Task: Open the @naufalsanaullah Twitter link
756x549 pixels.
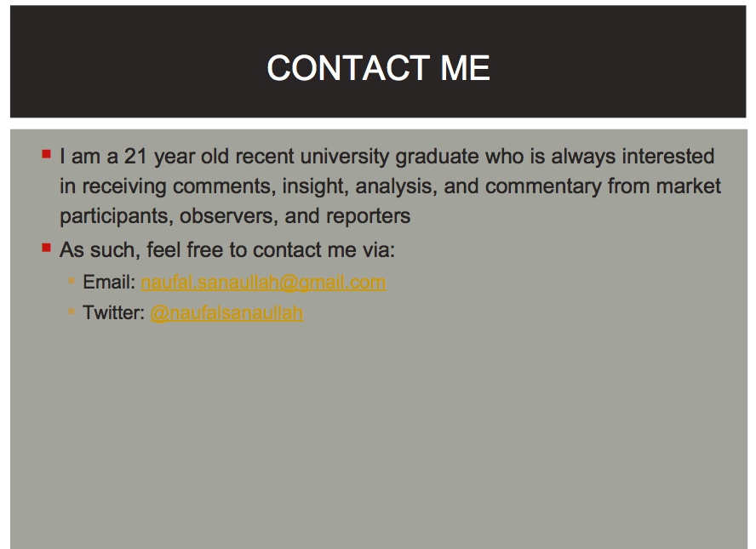Action: pyautogui.click(x=226, y=313)
